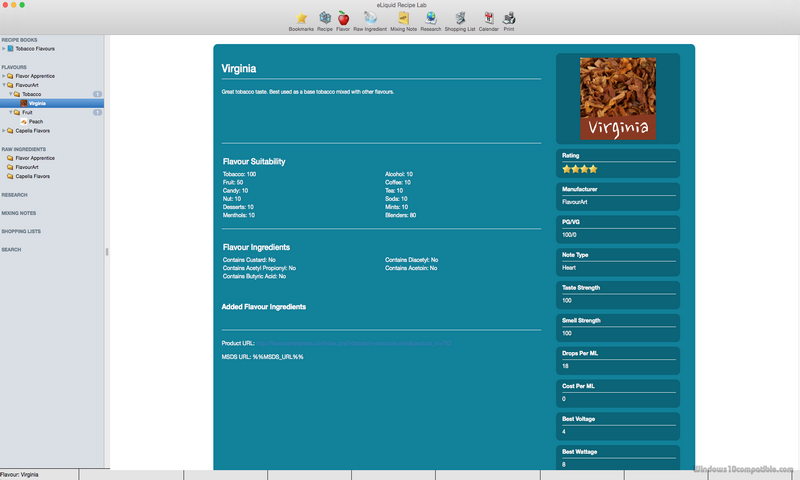Click the star rating for Virginia
The height and width of the screenshot is (480, 800).
click(x=580, y=169)
